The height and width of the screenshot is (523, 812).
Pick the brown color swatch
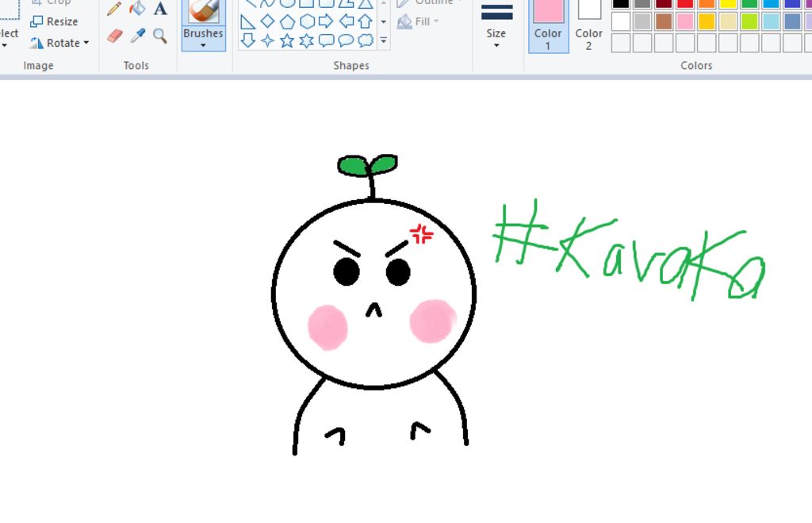[x=664, y=21]
